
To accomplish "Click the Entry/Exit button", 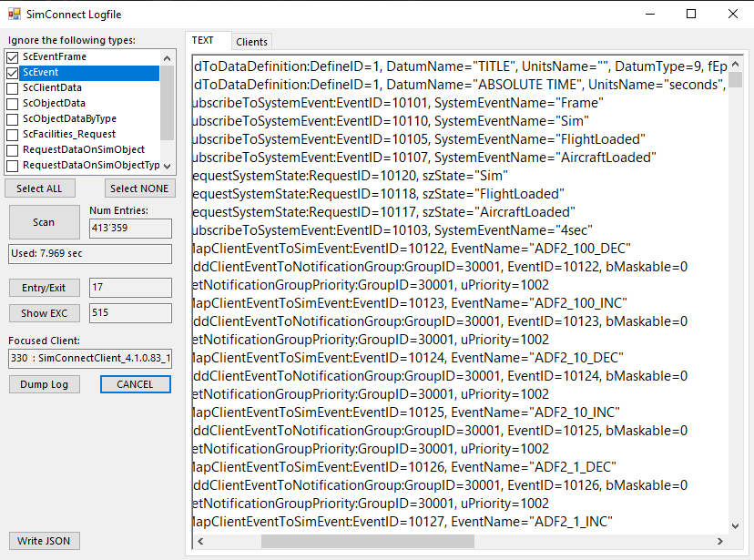I will pos(44,288).
